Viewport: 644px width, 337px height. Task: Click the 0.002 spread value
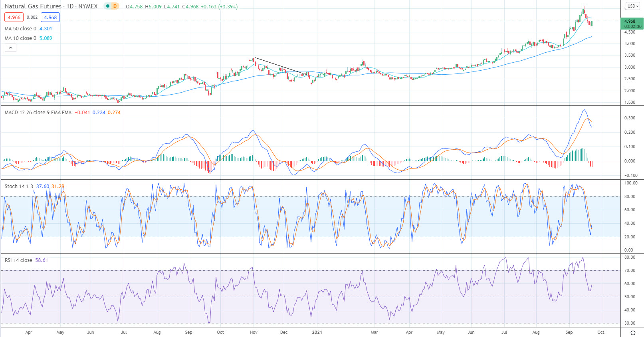(x=32, y=17)
